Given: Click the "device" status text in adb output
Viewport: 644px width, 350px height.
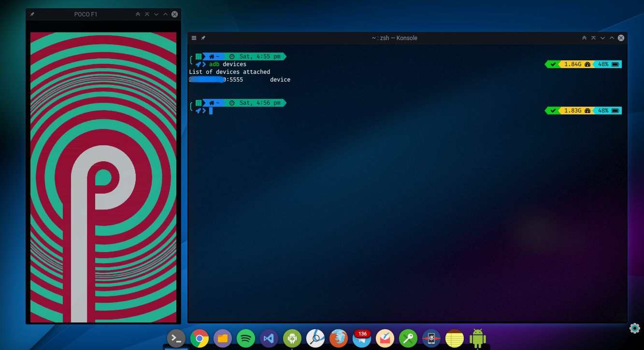Looking at the screenshot, I should [x=280, y=80].
